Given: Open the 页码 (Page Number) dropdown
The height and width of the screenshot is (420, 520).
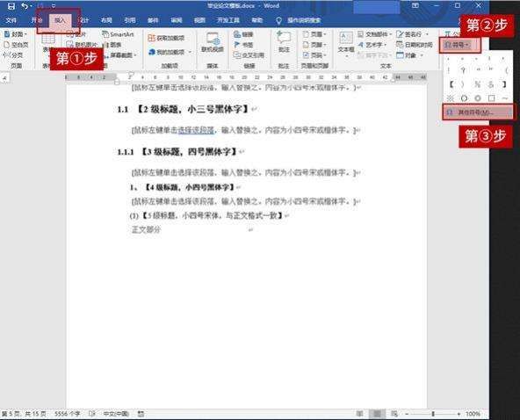Looking at the screenshot, I should tap(314, 55).
